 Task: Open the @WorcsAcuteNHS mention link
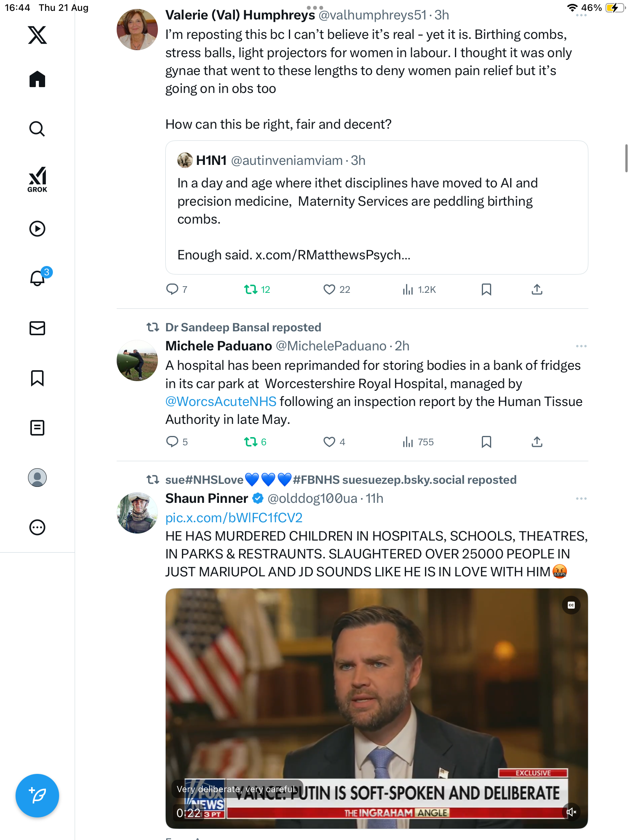click(221, 401)
